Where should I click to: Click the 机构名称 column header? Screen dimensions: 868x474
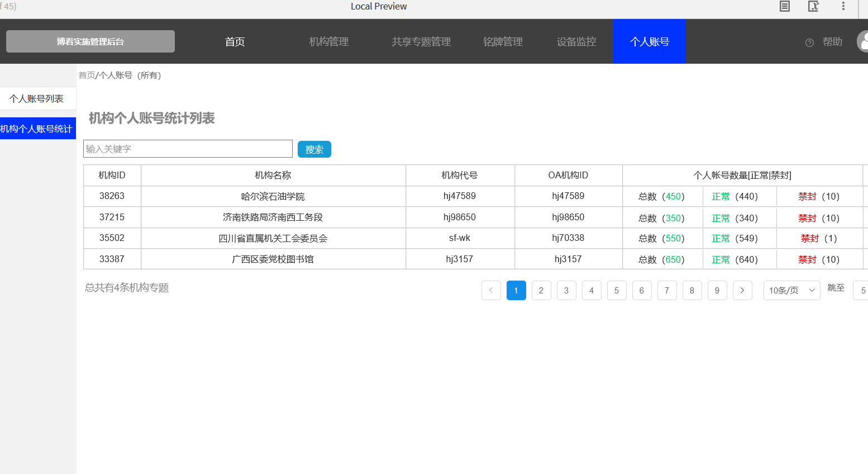tap(273, 175)
